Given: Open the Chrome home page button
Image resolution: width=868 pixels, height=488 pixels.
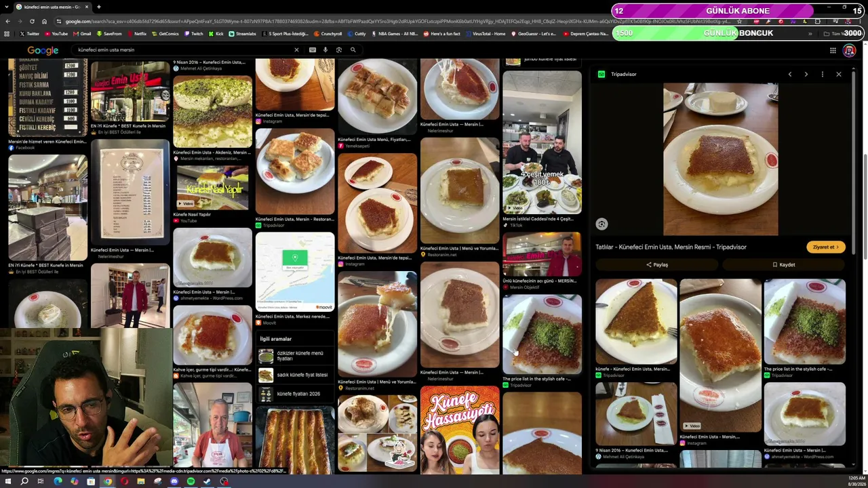Looking at the screenshot, I should click(44, 21).
